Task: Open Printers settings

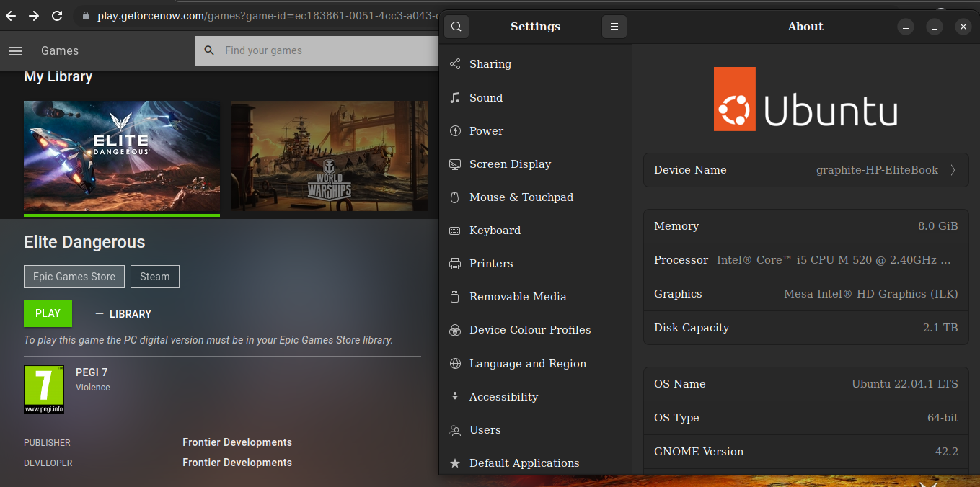Action: point(536,264)
